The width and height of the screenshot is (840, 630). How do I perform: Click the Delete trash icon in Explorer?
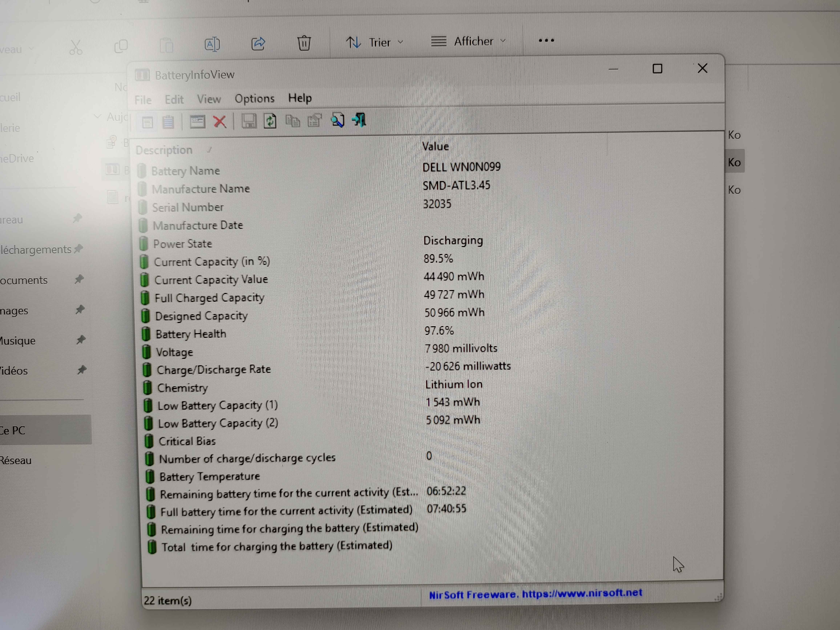(304, 43)
